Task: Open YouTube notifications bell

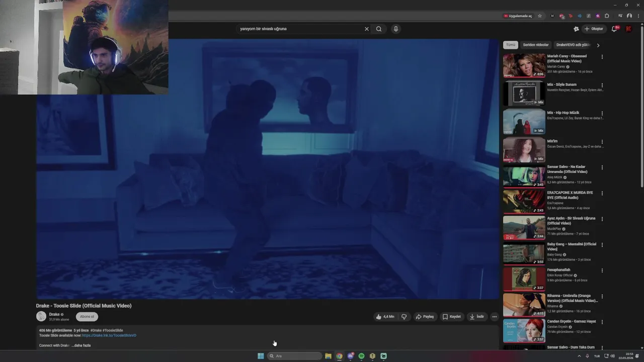Action: pos(614,29)
